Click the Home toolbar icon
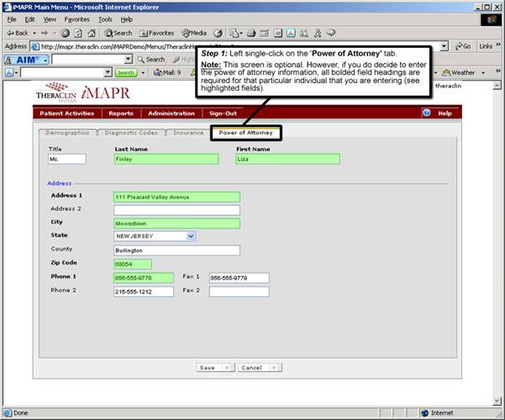 point(92,33)
